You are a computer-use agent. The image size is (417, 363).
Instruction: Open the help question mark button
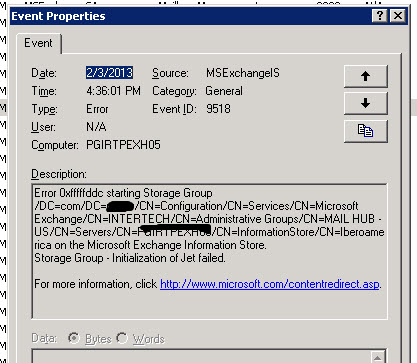tap(379, 16)
